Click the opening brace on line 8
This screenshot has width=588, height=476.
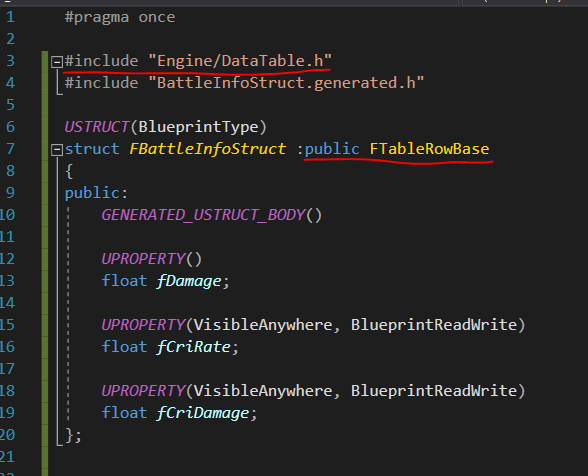(x=69, y=171)
